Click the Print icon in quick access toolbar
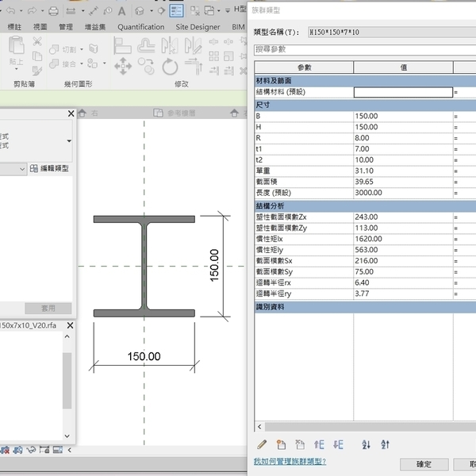 point(53,11)
